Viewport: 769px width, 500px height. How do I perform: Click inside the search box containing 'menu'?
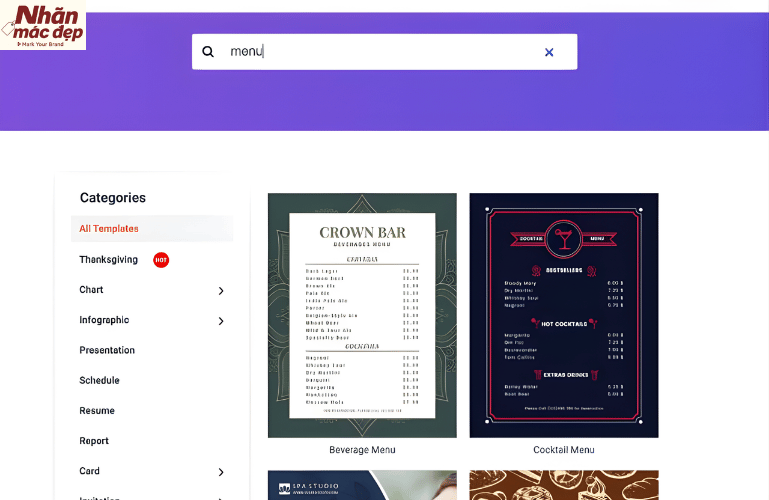[384, 51]
